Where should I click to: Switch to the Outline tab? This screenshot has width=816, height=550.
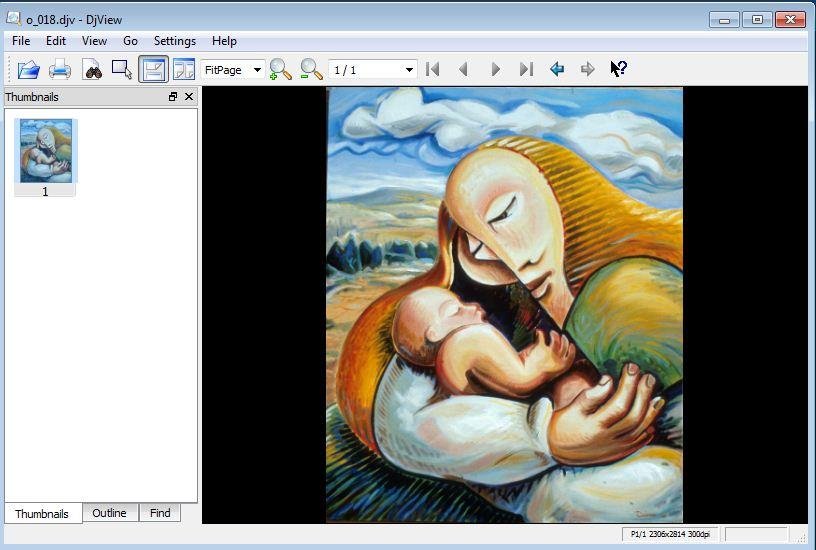click(x=109, y=513)
